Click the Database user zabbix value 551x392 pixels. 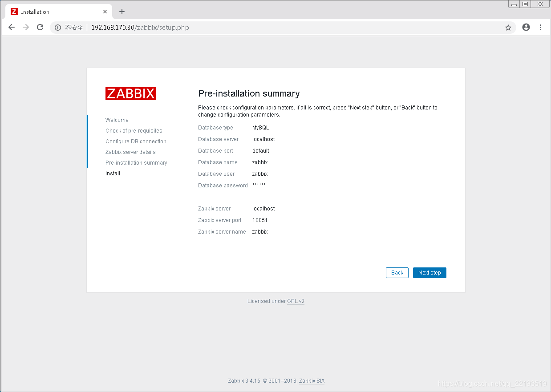coord(260,174)
